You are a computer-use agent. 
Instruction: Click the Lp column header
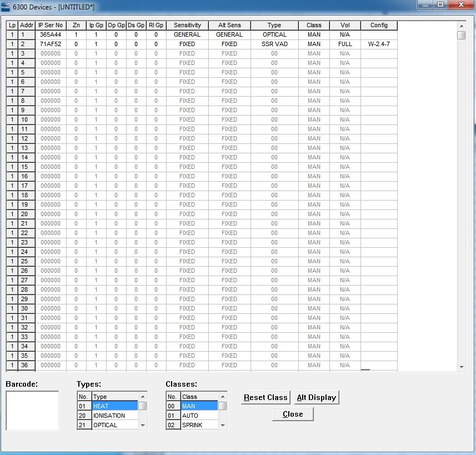click(x=12, y=25)
